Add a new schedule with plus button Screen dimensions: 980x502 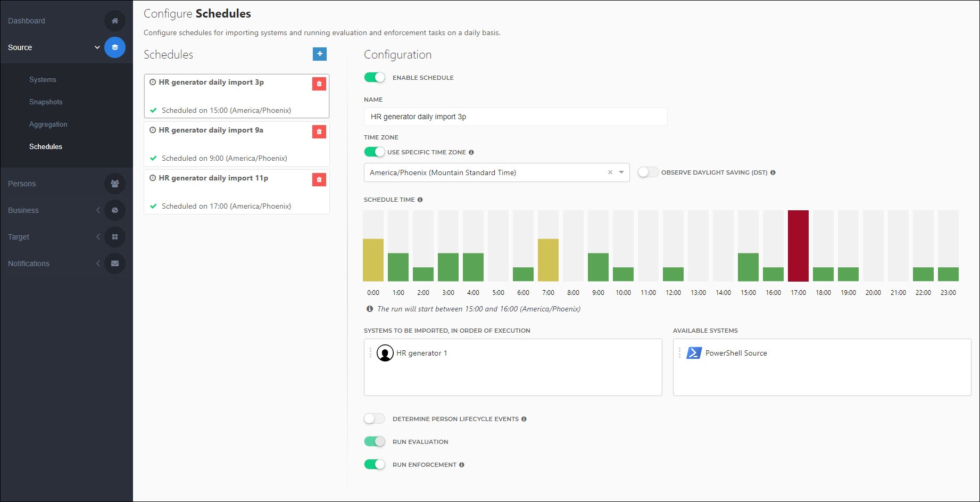pyautogui.click(x=320, y=54)
